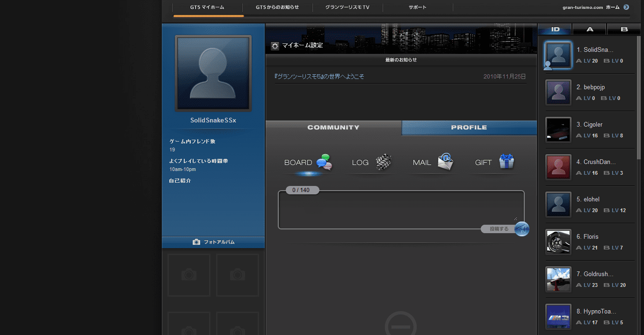The image size is (644, 335).
Task: Click the friends list scrollbar
Action: (639, 93)
